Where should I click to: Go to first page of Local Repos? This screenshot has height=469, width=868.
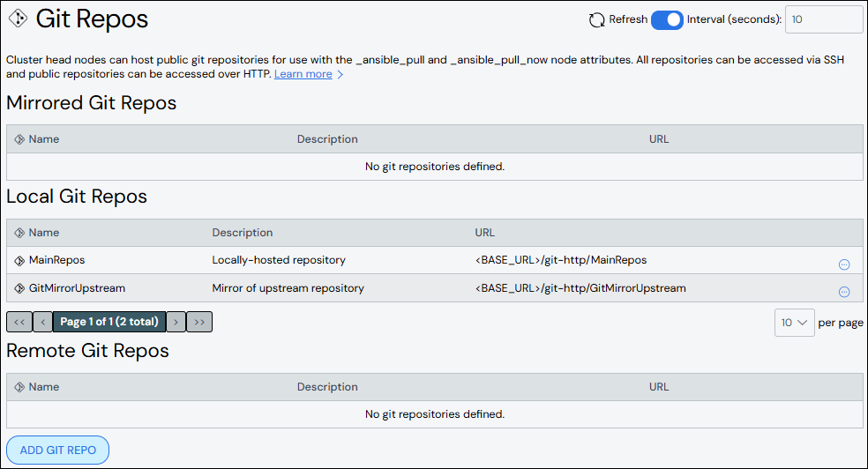pyautogui.click(x=19, y=322)
